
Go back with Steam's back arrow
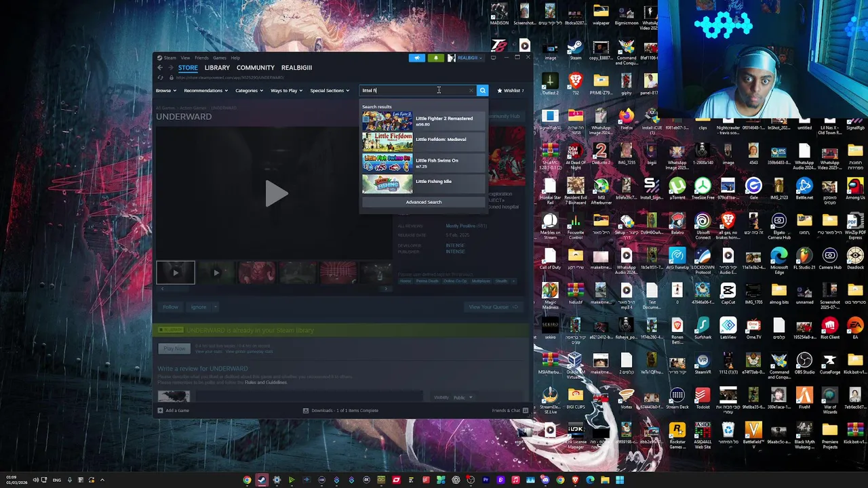click(x=160, y=68)
